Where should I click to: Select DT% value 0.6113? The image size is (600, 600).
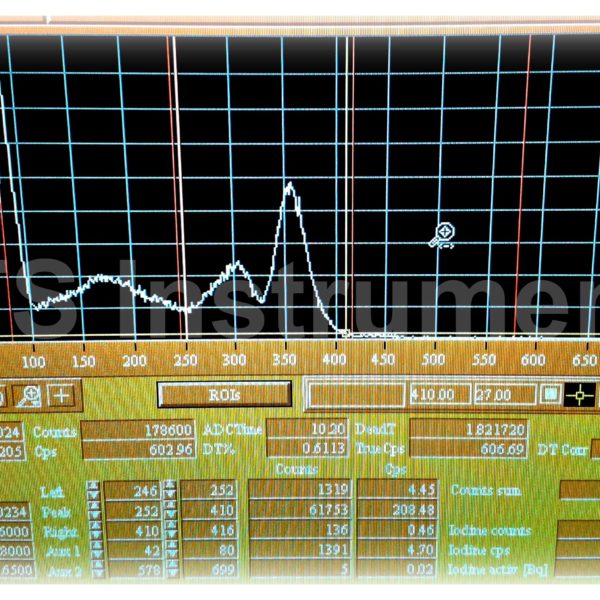pyautogui.click(x=308, y=447)
